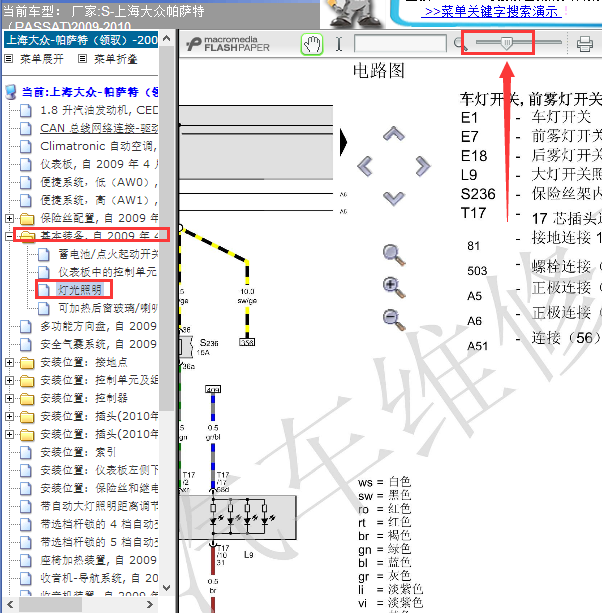Open 座椅加热装置 tree item
Screen dimensions: 602x613
click(x=99, y=560)
